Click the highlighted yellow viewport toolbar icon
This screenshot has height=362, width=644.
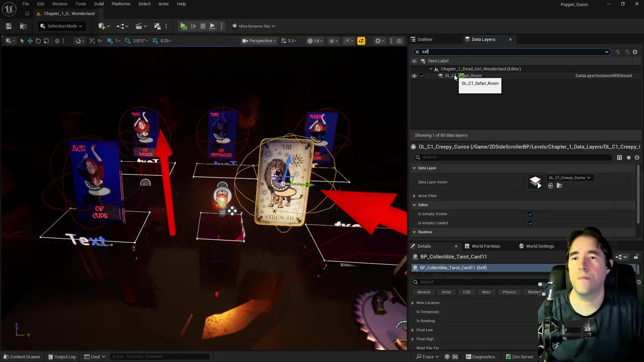tap(361, 41)
